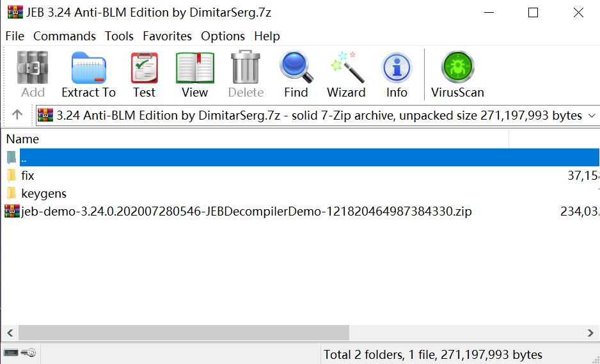Open the Favorites menu

point(167,36)
